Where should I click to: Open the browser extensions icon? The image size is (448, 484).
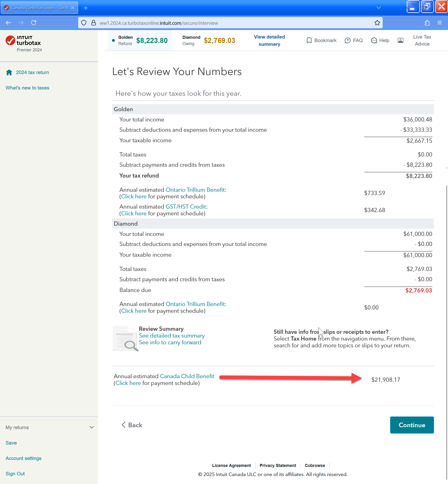427,23
